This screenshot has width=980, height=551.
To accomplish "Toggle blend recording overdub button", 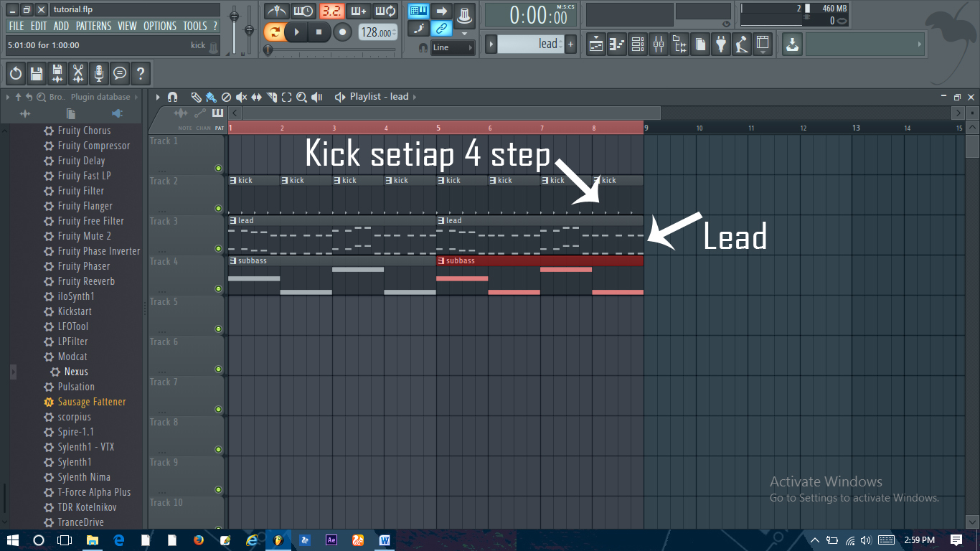I will click(358, 11).
